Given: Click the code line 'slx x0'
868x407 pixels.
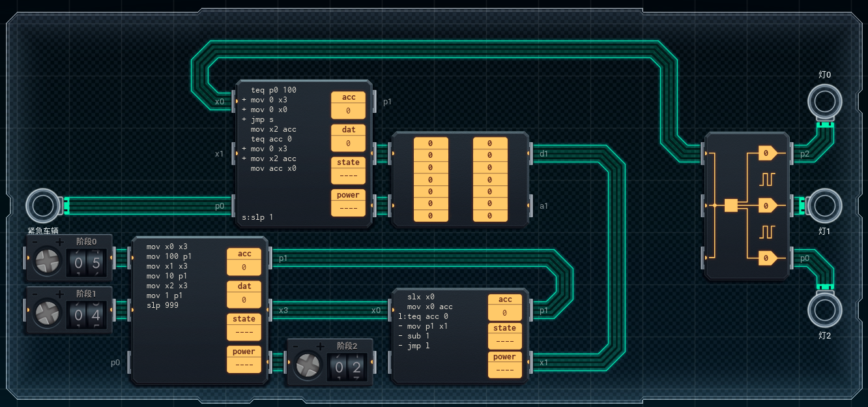Looking at the screenshot, I should pyautogui.click(x=421, y=297).
